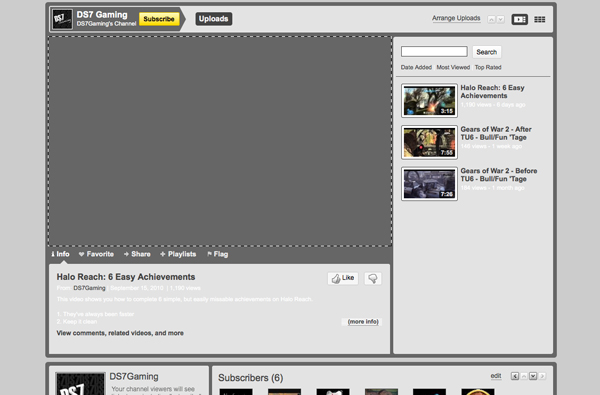Image resolution: width=600 pixels, height=395 pixels.
Task: Switch to grid view layout icon
Action: point(540,19)
